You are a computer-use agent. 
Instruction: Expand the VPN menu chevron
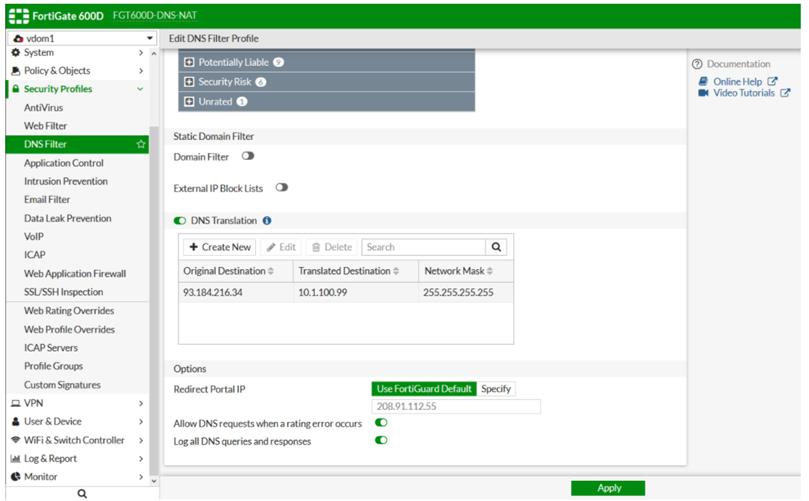coord(140,403)
